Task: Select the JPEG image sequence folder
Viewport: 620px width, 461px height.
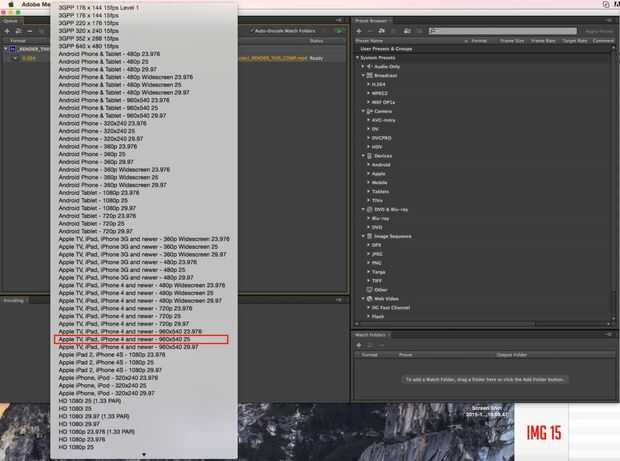Action: (x=377, y=254)
